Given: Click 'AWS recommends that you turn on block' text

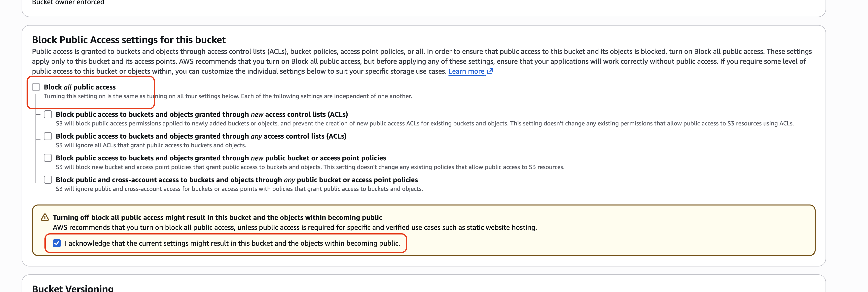Looking at the screenshot, I should tap(295, 227).
